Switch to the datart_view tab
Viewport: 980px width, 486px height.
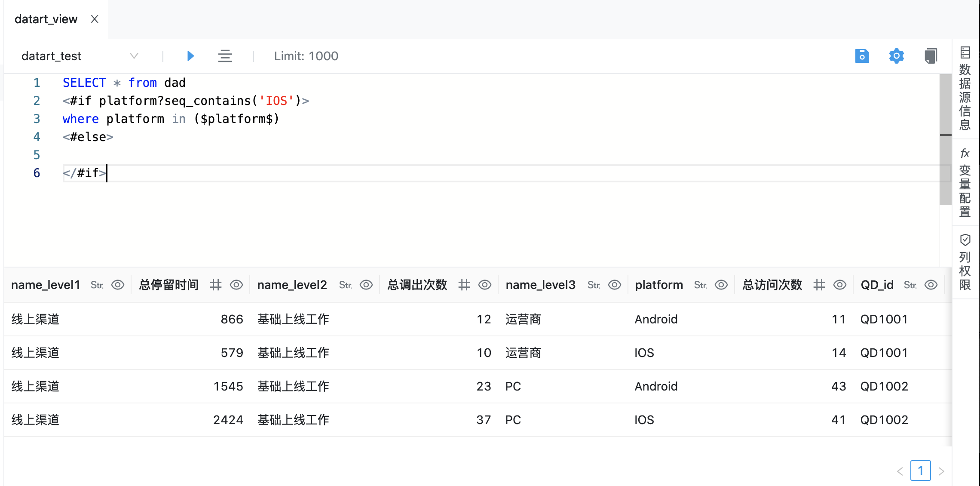click(x=46, y=19)
